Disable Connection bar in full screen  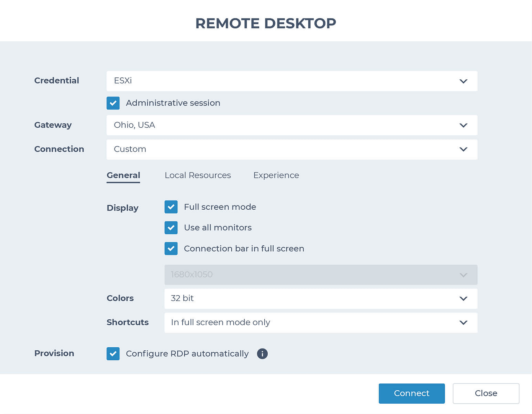[x=171, y=248]
